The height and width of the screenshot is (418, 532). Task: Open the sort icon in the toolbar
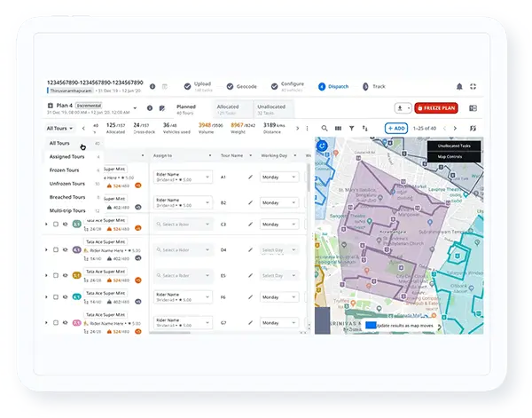(x=364, y=128)
